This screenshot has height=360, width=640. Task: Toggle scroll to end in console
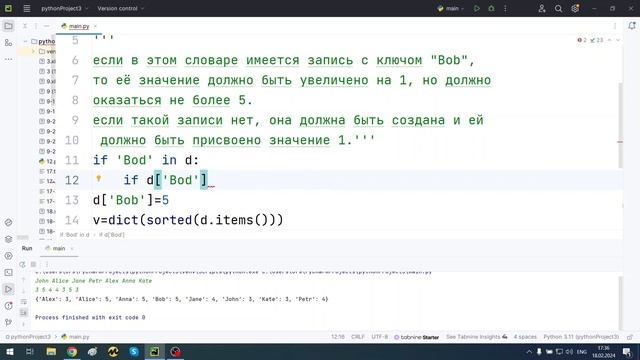[x=24, y=313]
